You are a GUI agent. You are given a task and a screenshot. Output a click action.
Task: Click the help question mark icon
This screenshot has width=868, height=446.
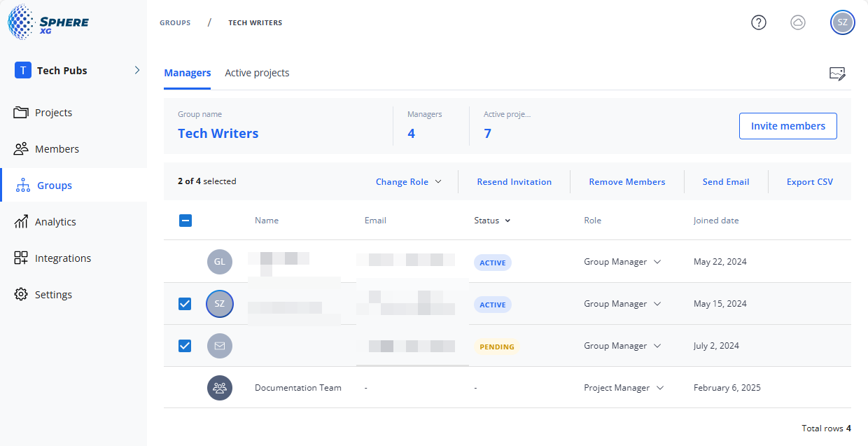click(759, 22)
